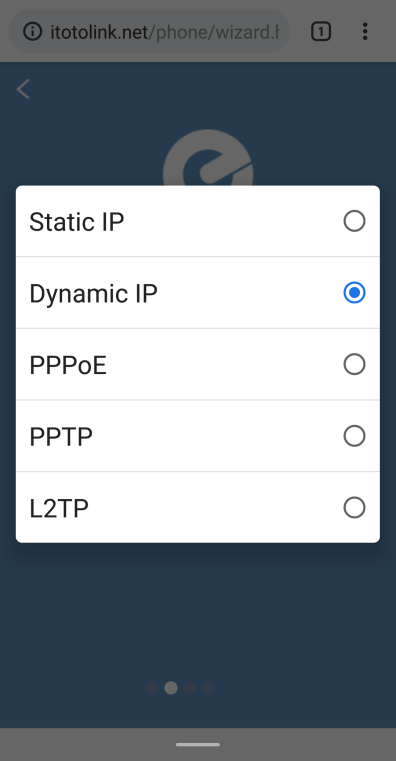Open the three-dot browser menu
This screenshot has width=396, height=761.
click(x=365, y=32)
